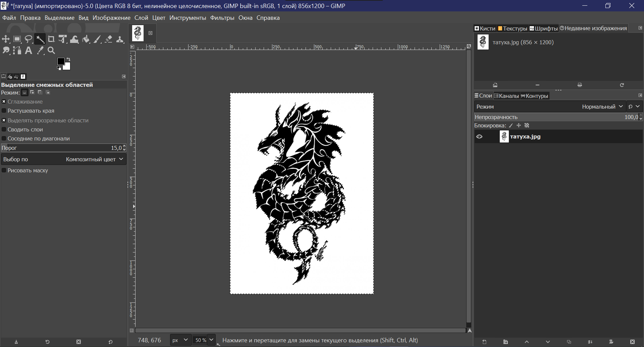Toggle lock alpha channel checkerboard icon

click(x=527, y=126)
